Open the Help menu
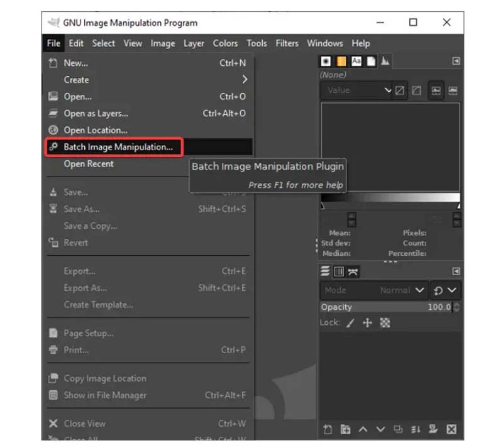The image size is (503, 448). click(x=360, y=43)
